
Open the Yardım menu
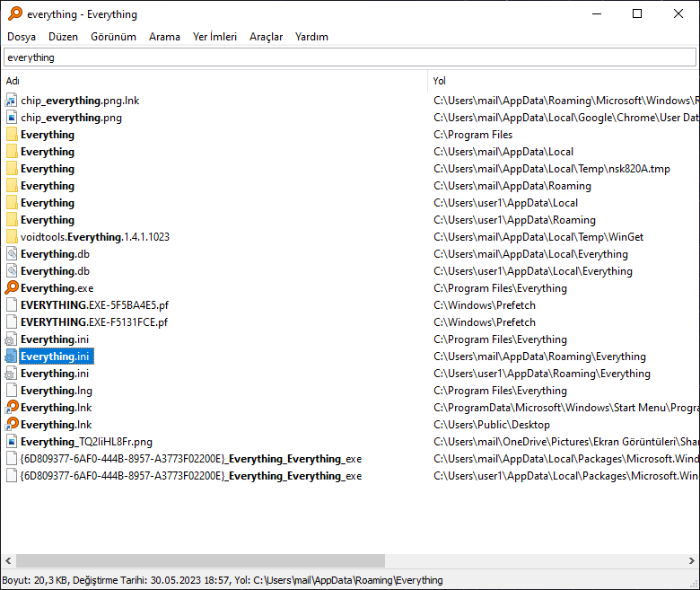click(311, 37)
